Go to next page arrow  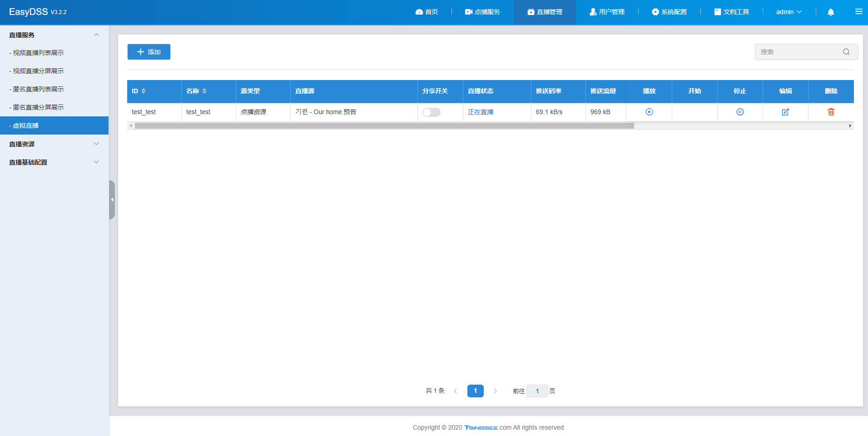click(496, 391)
